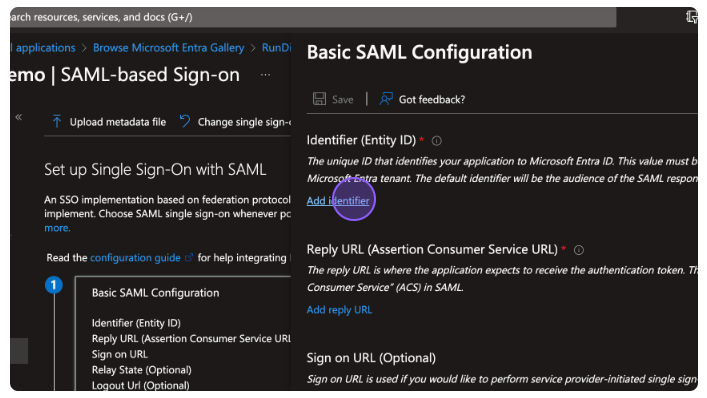
Task: Click 'Logout Url (Optional)' row in step 1 card
Action: tap(141, 385)
